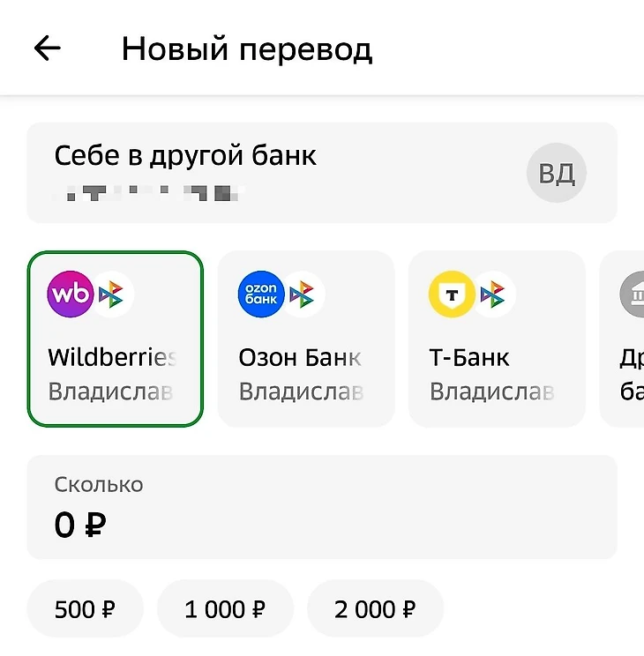This screenshot has height=656, width=644.
Task: Tap the ВД avatar circle
Action: pyautogui.click(x=557, y=173)
